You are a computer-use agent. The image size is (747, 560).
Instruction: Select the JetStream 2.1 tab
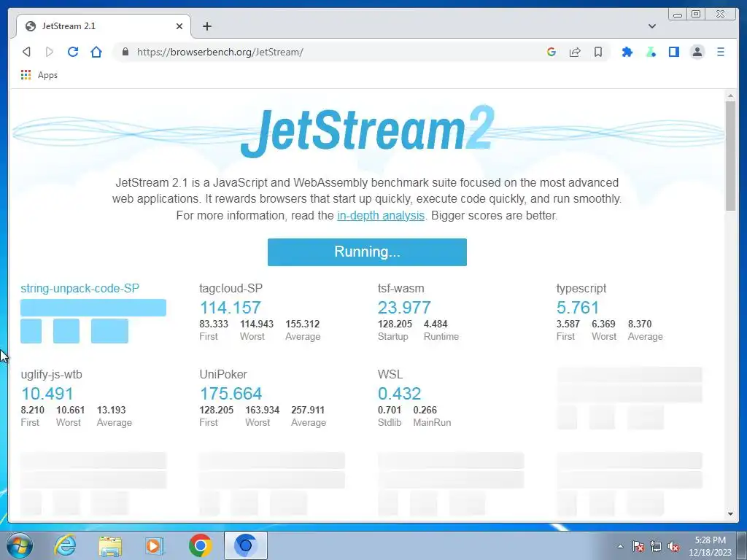[x=104, y=26]
